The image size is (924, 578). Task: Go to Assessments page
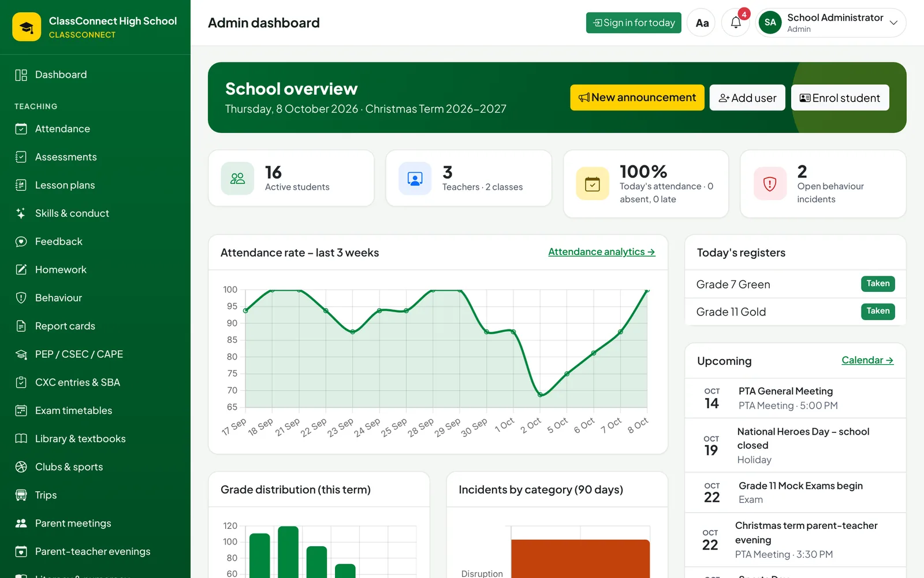tap(95, 157)
